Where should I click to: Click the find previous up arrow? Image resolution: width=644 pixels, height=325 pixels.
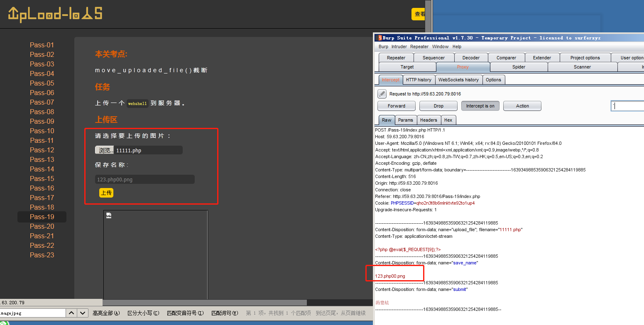pos(72,313)
